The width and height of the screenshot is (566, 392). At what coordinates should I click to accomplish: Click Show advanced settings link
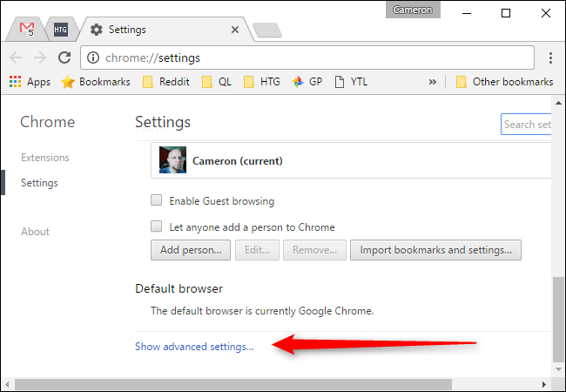click(194, 347)
